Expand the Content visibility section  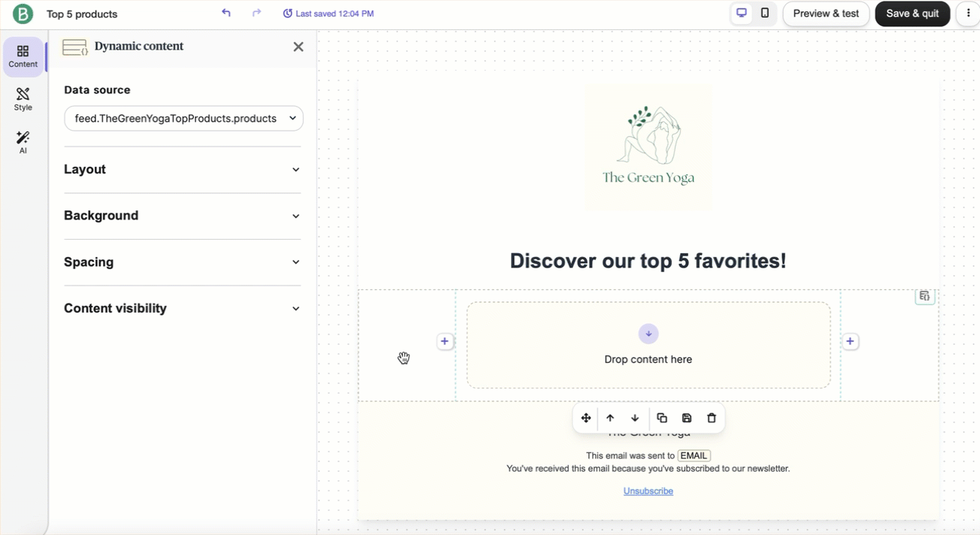coord(182,309)
